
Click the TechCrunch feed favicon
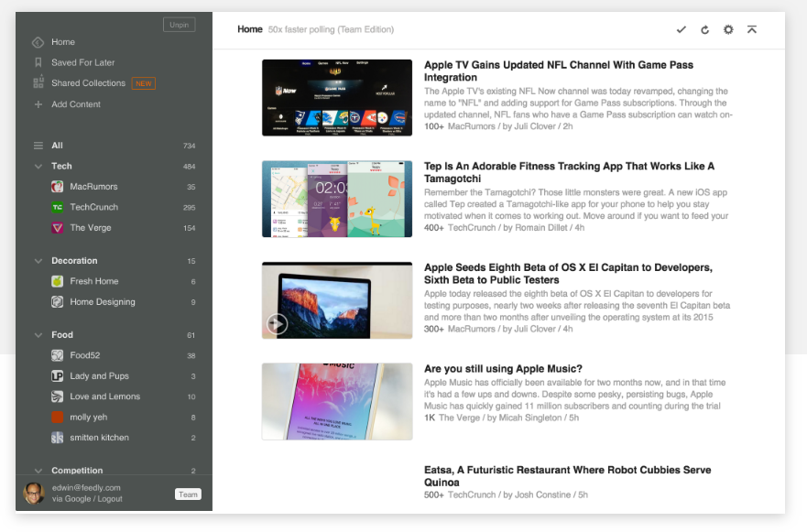(57, 207)
